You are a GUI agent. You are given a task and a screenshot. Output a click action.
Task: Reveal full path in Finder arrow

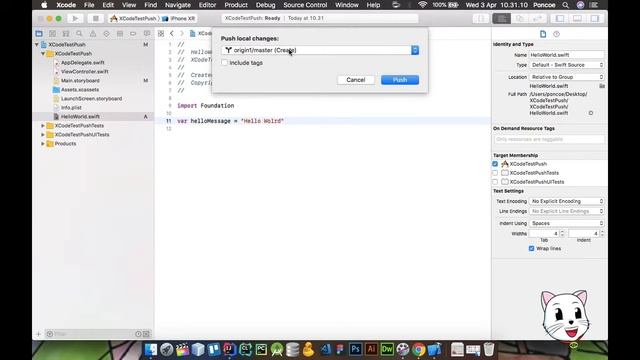click(x=591, y=113)
